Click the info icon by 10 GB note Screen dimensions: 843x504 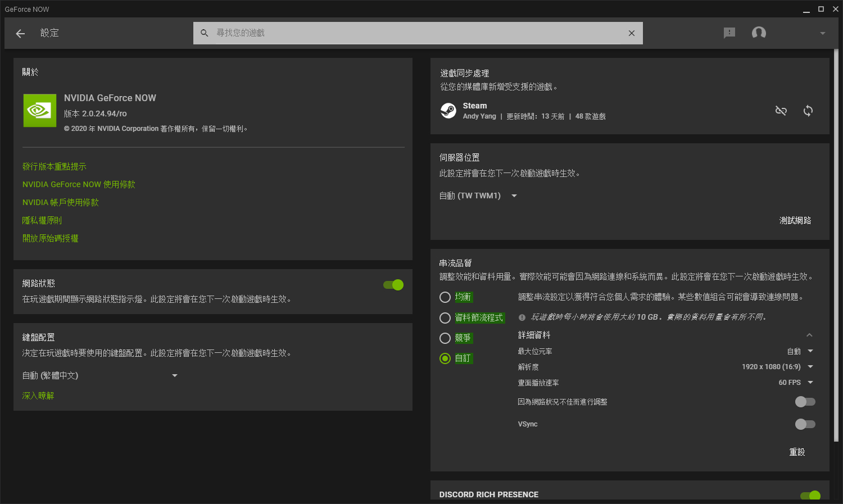point(522,317)
